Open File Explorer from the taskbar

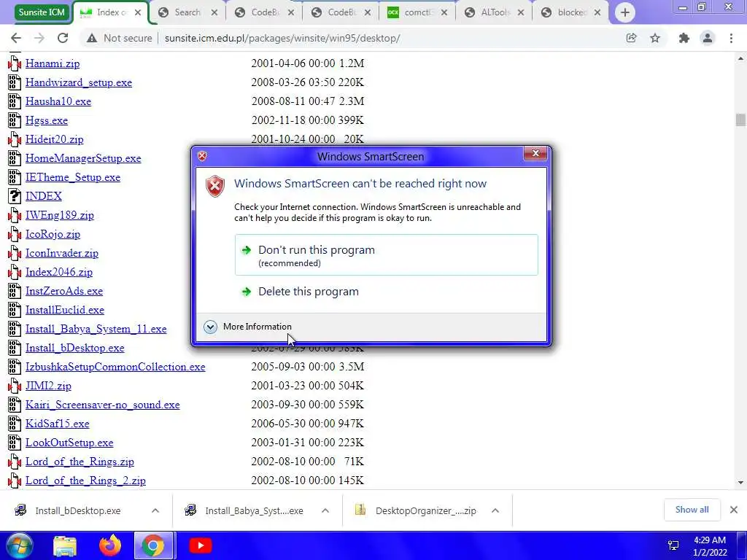pos(65,545)
